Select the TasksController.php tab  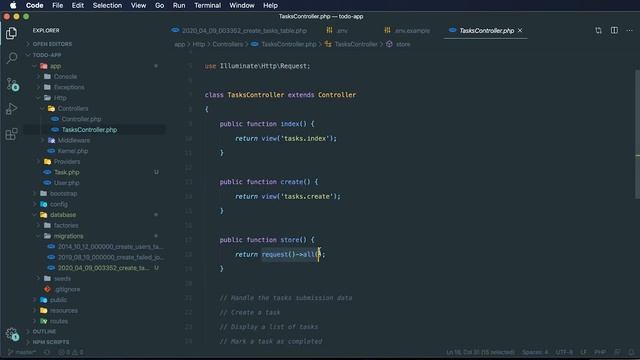tap(487, 31)
